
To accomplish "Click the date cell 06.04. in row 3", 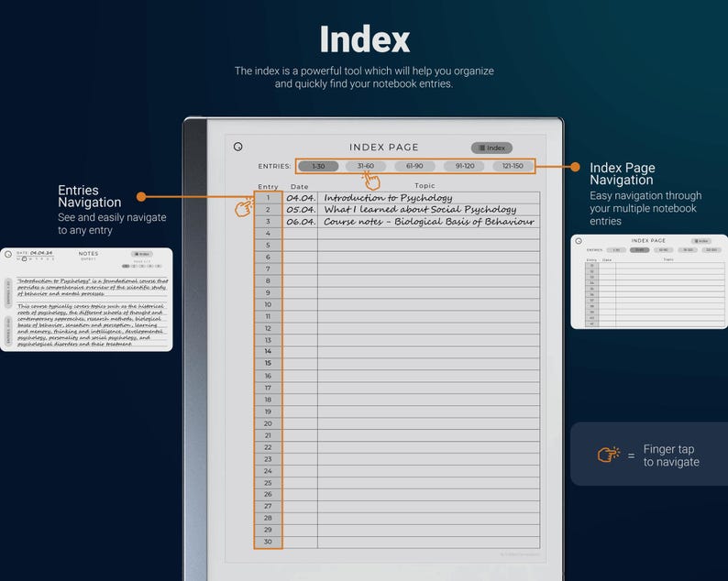I will (x=301, y=222).
